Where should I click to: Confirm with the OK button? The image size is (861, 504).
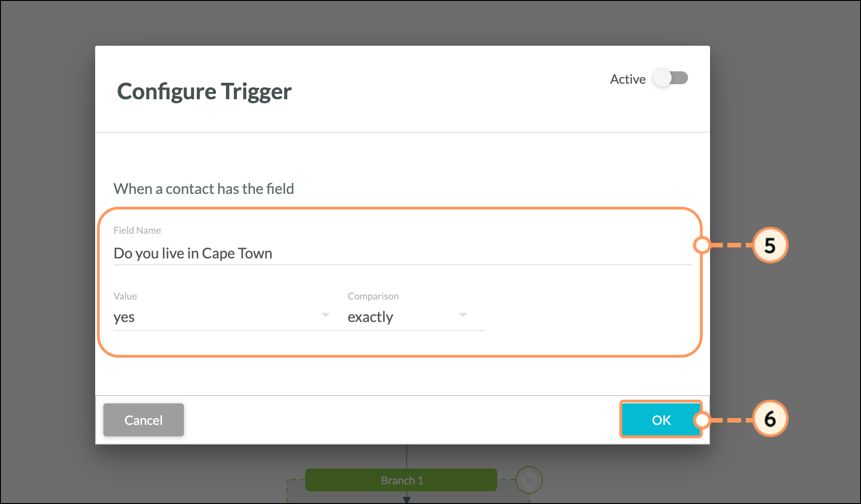click(x=661, y=420)
